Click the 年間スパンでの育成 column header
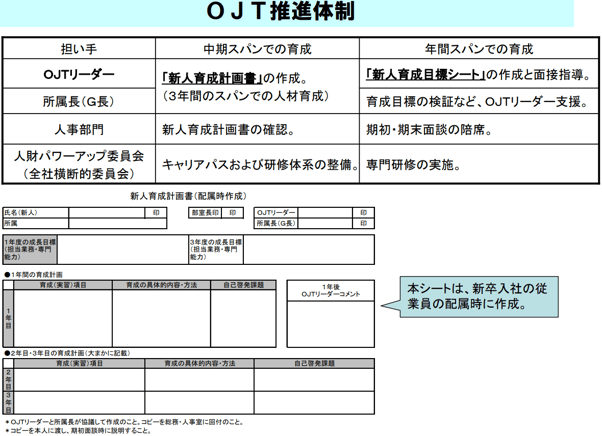This screenshot has width=602, height=436. pos(476,49)
